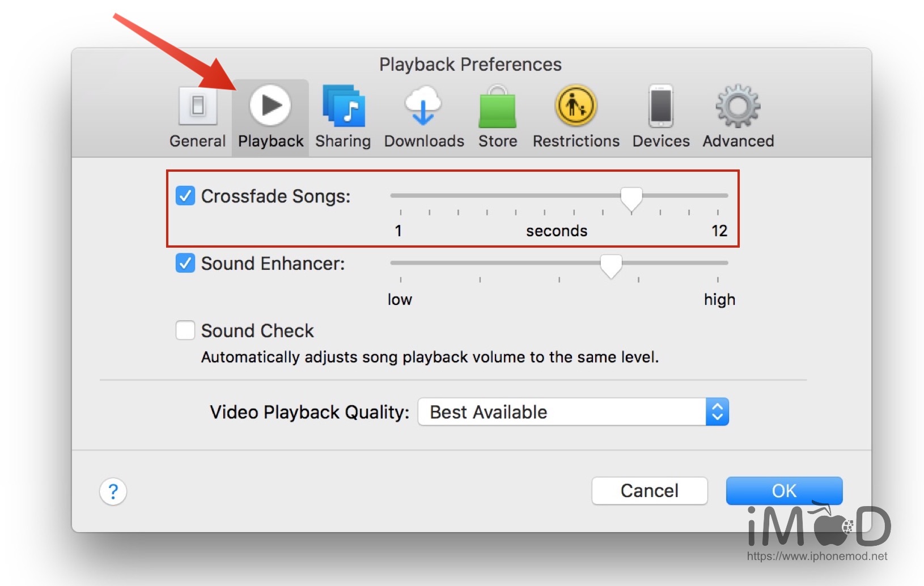Open the Store green bag icon
Image resolution: width=924 pixels, height=586 pixels.
tap(497, 107)
